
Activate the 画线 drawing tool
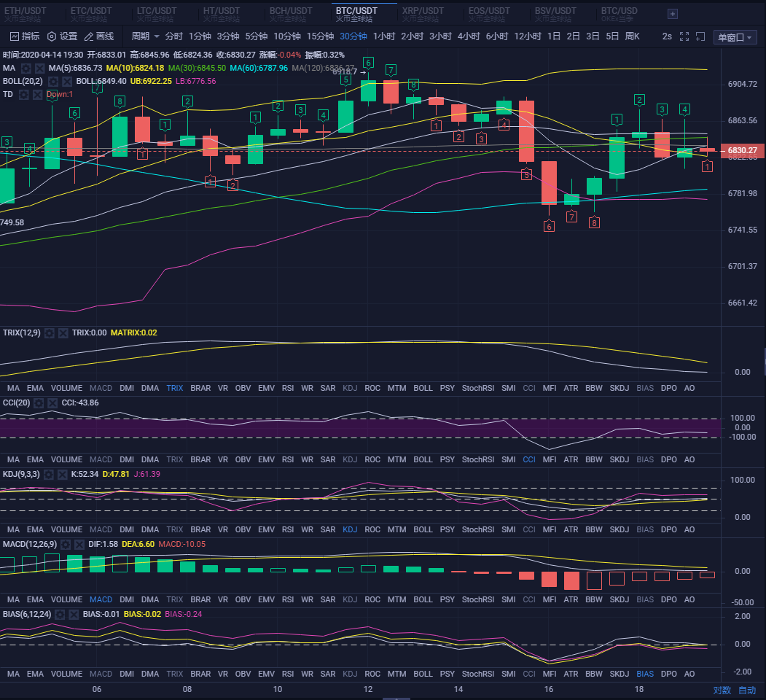click(98, 36)
